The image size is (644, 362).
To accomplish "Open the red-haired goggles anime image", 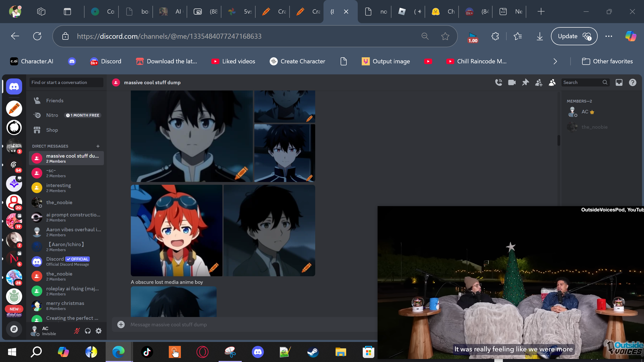I will click(177, 231).
